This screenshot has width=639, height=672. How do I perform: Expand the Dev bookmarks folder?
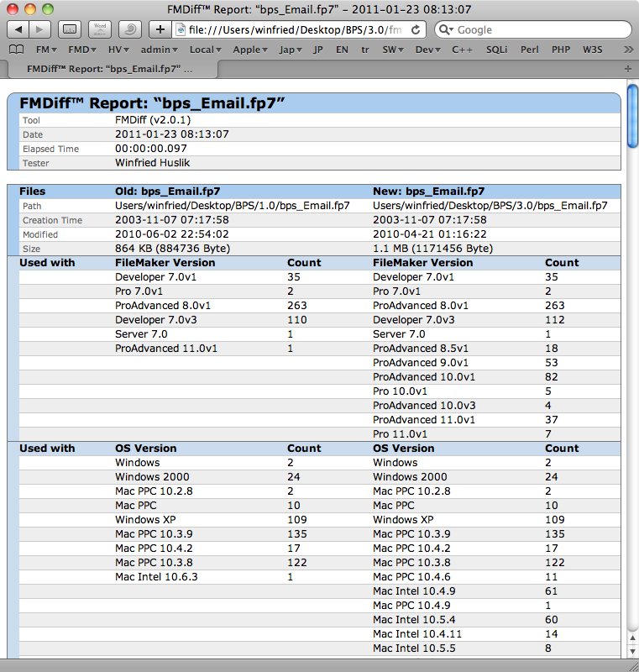pos(428,50)
